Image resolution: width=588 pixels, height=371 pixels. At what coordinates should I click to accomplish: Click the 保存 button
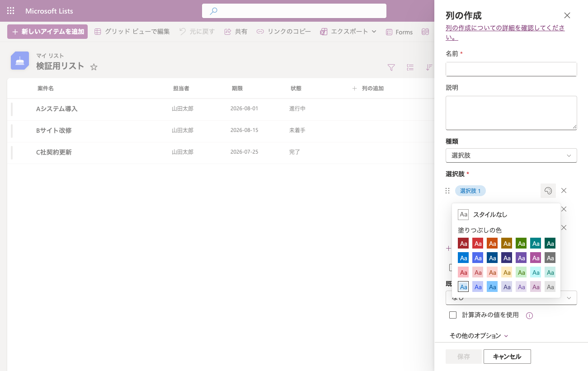coord(464,357)
